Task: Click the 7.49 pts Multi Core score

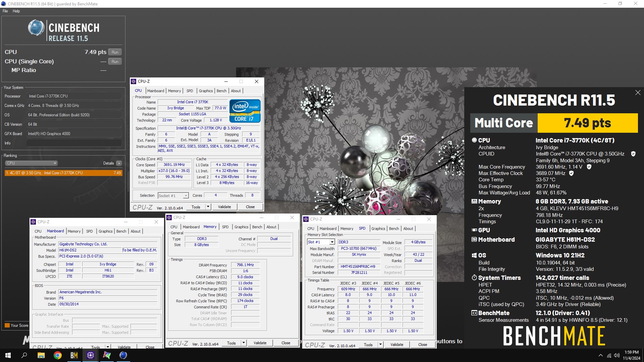Action: point(587,123)
